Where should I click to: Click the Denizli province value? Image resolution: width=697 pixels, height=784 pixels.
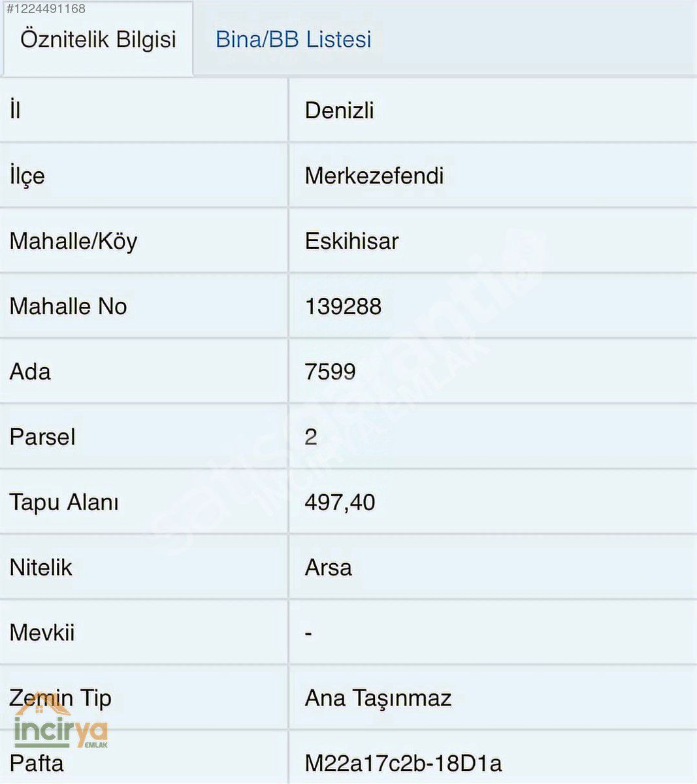339,110
